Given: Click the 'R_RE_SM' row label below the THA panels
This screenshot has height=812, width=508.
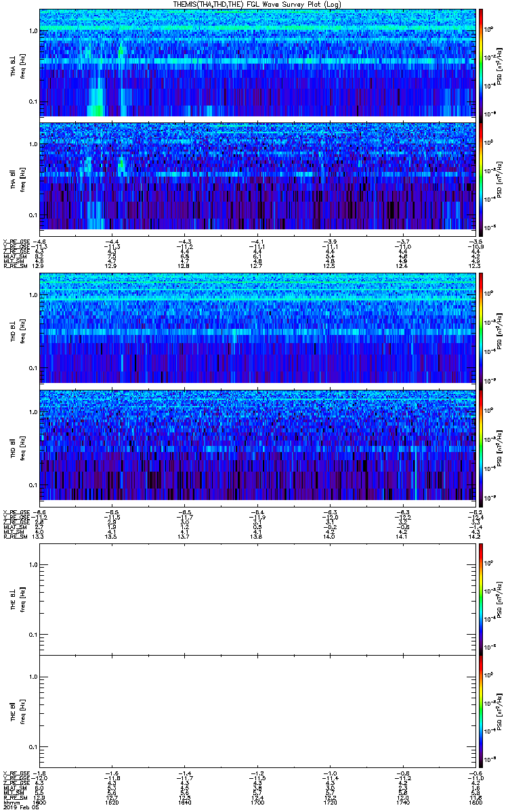Looking at the screenshot, I should click(14, 265).
